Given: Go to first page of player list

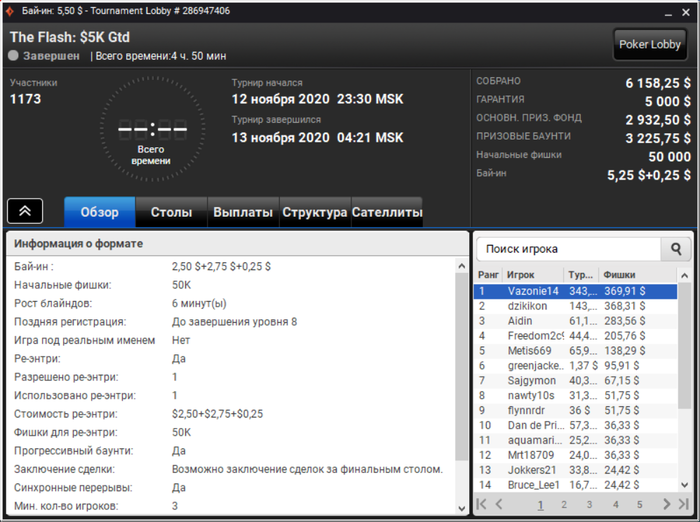Looking at the screenshot, I should [x=481, y=504].
